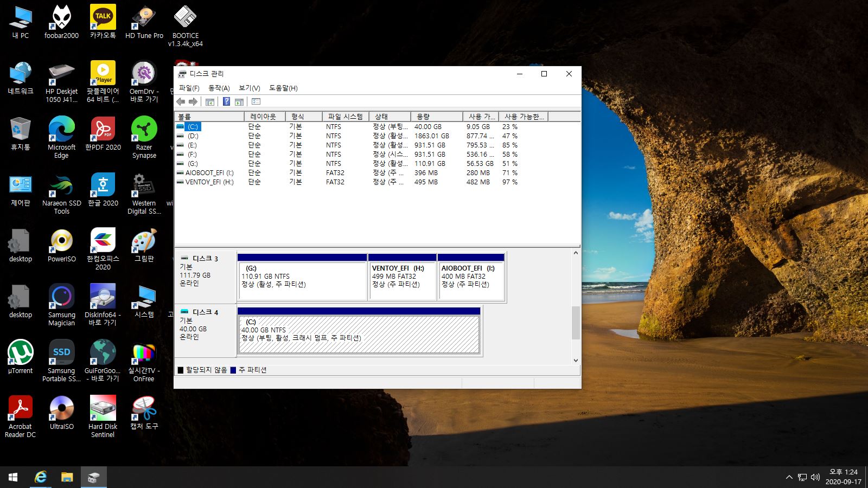Click the Back arrow in Disk Management toolbar

(x=181, y=101)
